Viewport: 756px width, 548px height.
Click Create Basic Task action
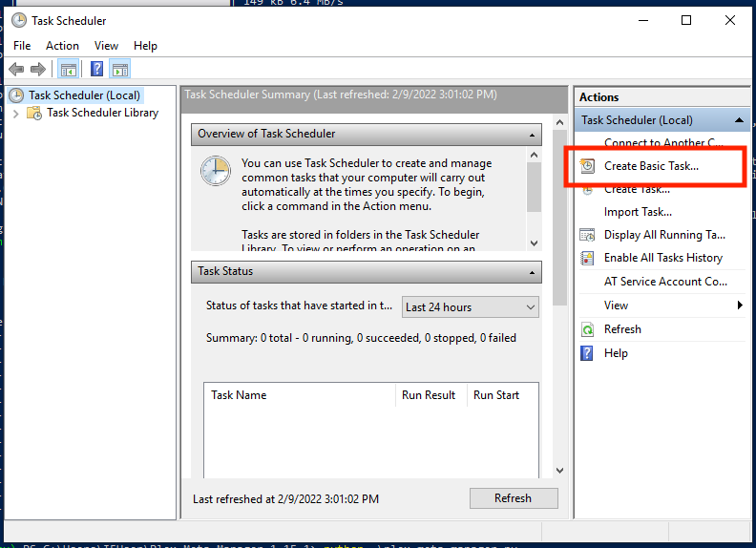pyautogui.click(x=651, y=166)
